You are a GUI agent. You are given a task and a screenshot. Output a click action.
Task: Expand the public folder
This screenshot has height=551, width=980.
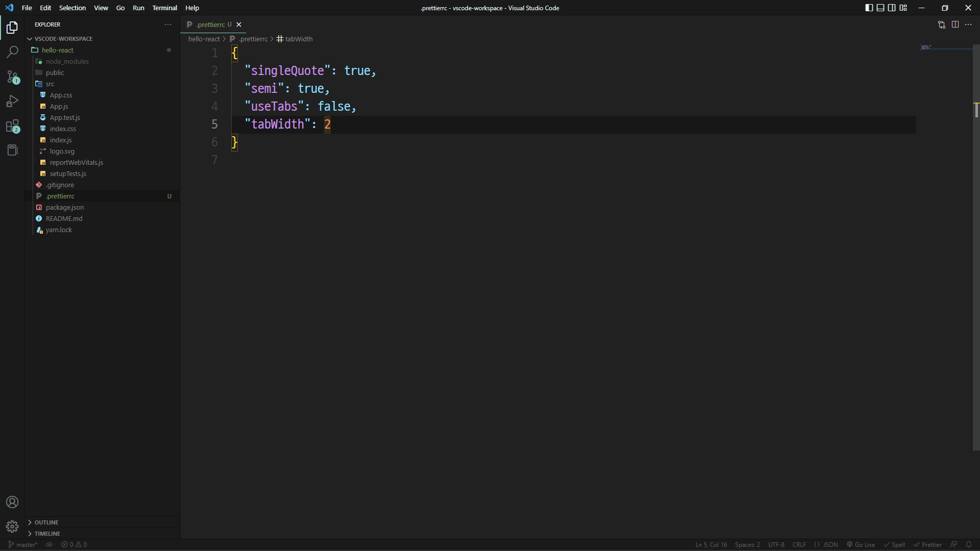tap(102, 72)
